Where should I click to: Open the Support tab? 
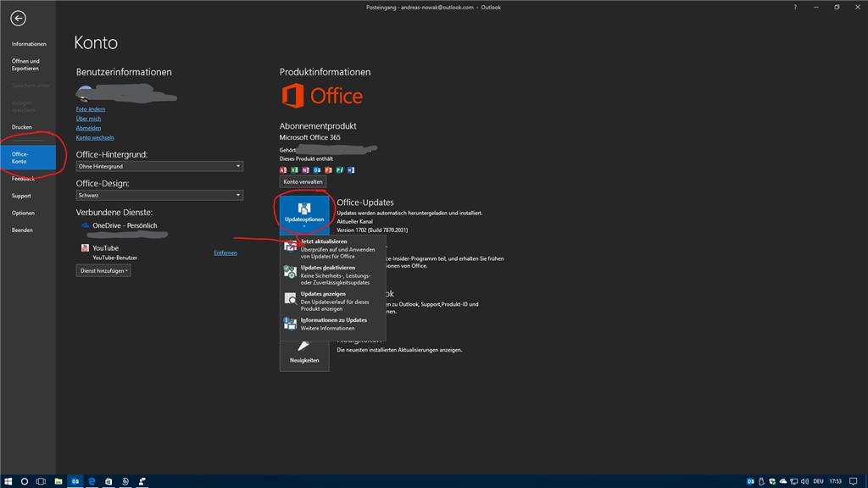tap(21, 196)
